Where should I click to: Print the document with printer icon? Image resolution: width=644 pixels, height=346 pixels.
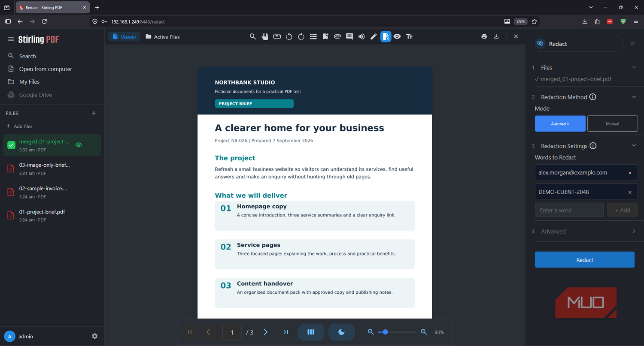coord(484,37)
